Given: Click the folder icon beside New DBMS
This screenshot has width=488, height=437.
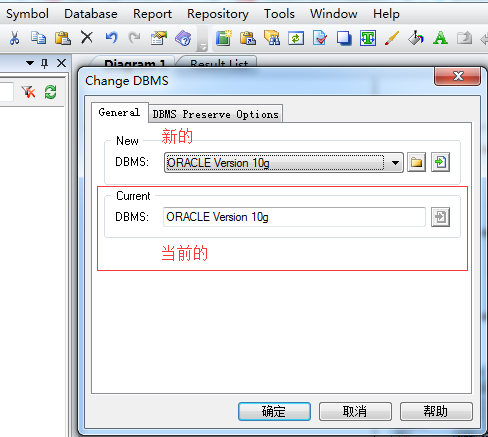Looking at the screenshot, I should click(416, 162).
